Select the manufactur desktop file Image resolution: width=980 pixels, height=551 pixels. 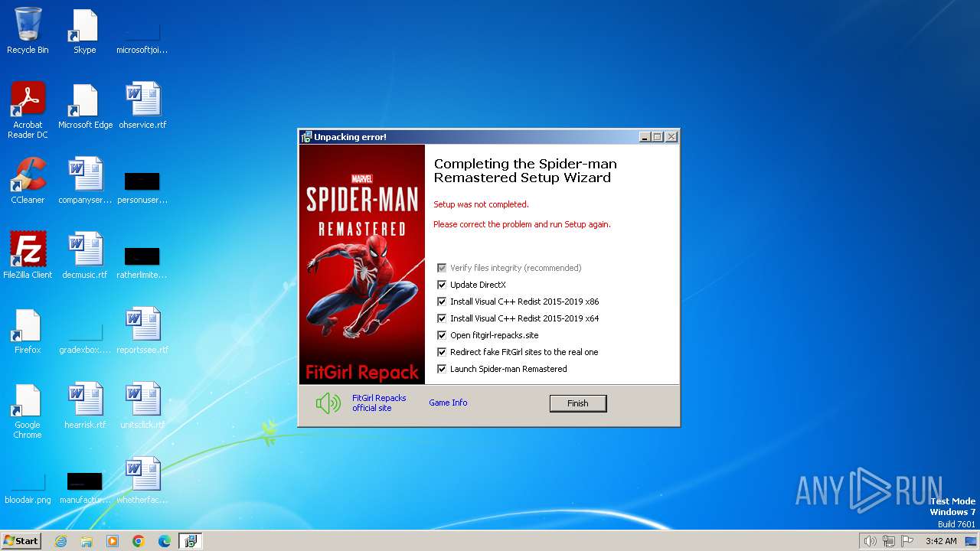pyautogui.click(x=85, y=487)
